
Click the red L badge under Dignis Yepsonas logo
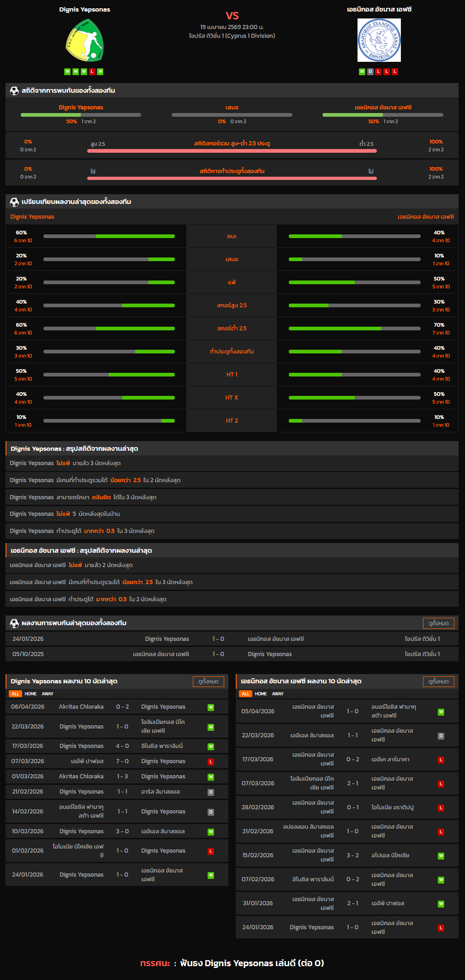coord(92,72)
